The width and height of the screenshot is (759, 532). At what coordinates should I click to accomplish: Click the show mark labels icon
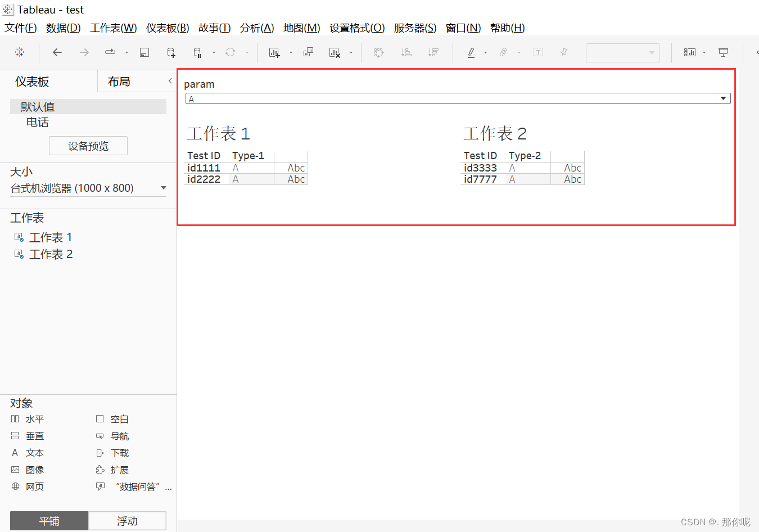point(538,52)
